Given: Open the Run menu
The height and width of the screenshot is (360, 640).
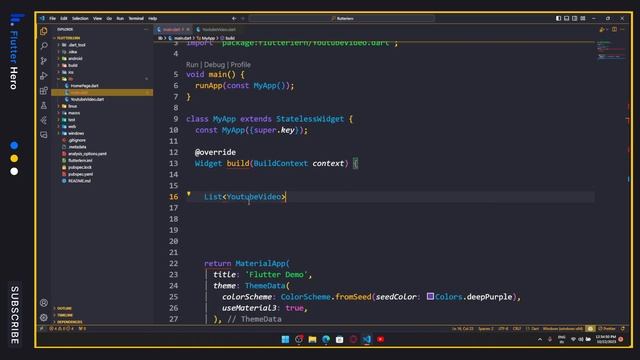Looking at the screenshot, I should pyautogui.click(x=120, y=18).
